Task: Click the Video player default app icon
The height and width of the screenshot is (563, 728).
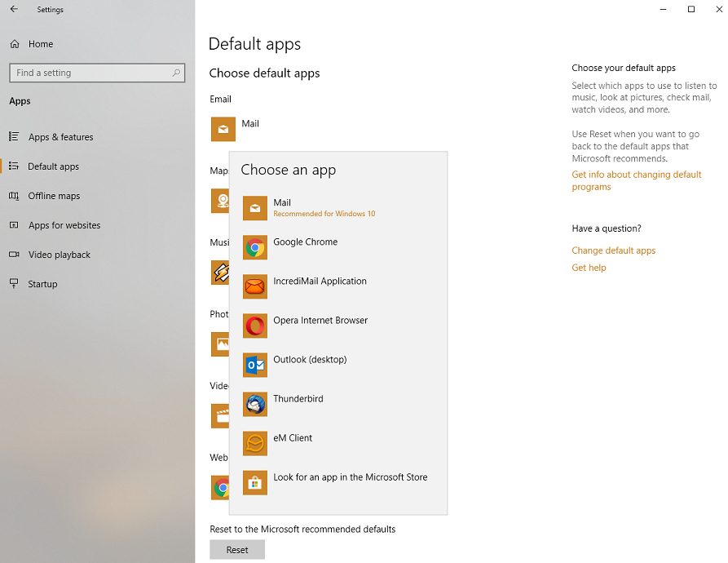Action: (x=220, y=416)
